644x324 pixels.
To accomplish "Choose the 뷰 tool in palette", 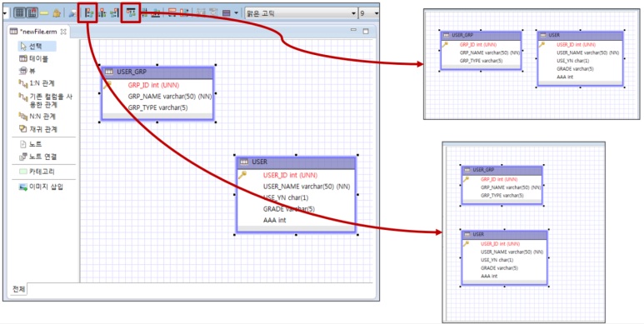I will coord(28,71).
